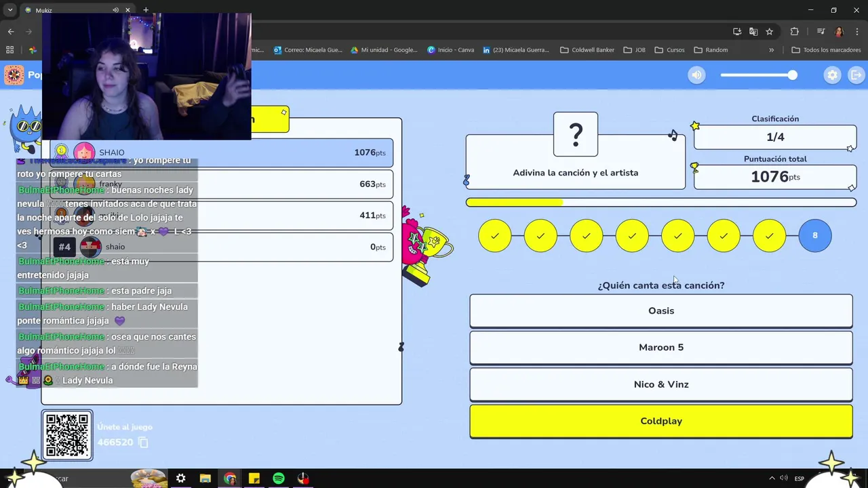Go back in the browser
The image size is (868, 488).
click(x=11, y=31)
